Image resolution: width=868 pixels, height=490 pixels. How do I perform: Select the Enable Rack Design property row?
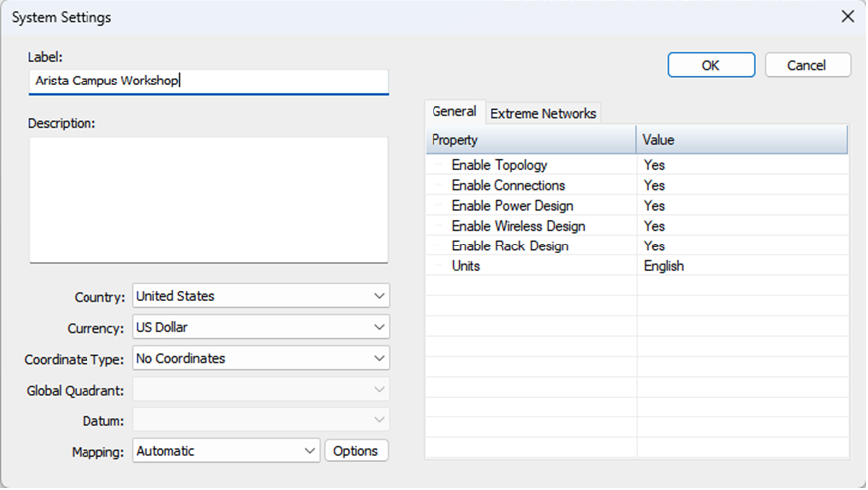[x=512, y=245]
